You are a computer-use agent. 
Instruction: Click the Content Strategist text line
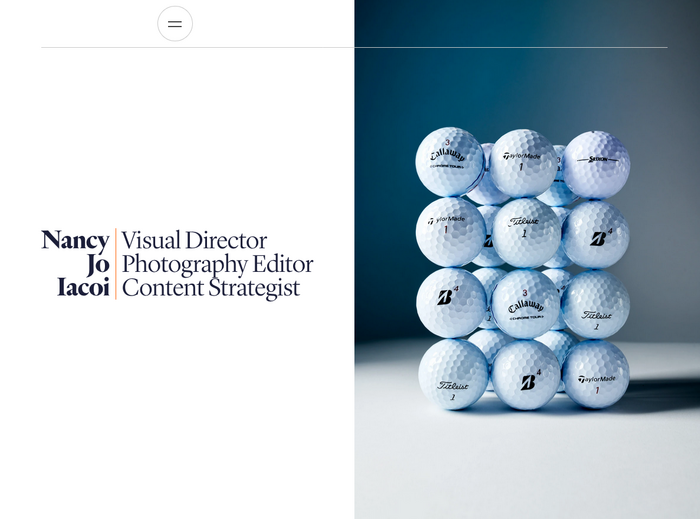point(210,289)
